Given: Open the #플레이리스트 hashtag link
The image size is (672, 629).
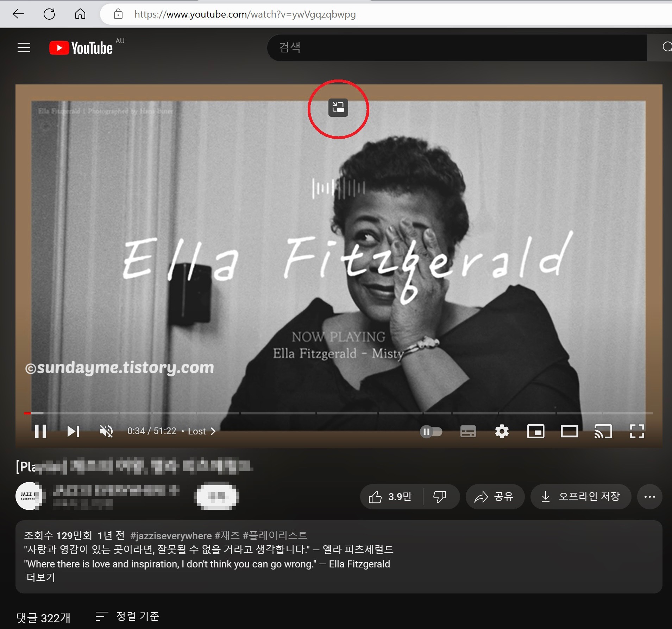Looking at the screenshot, I should (275, 535).
